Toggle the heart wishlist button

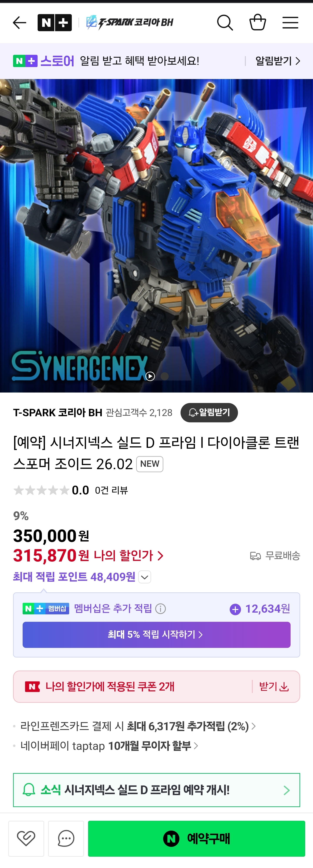(x=26, y=838)
